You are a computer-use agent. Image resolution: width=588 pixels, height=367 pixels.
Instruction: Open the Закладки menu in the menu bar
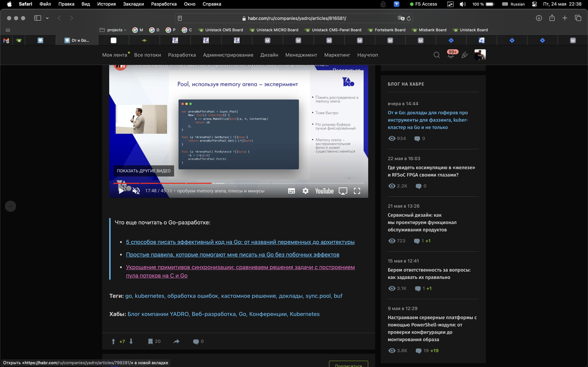(133, 4)
